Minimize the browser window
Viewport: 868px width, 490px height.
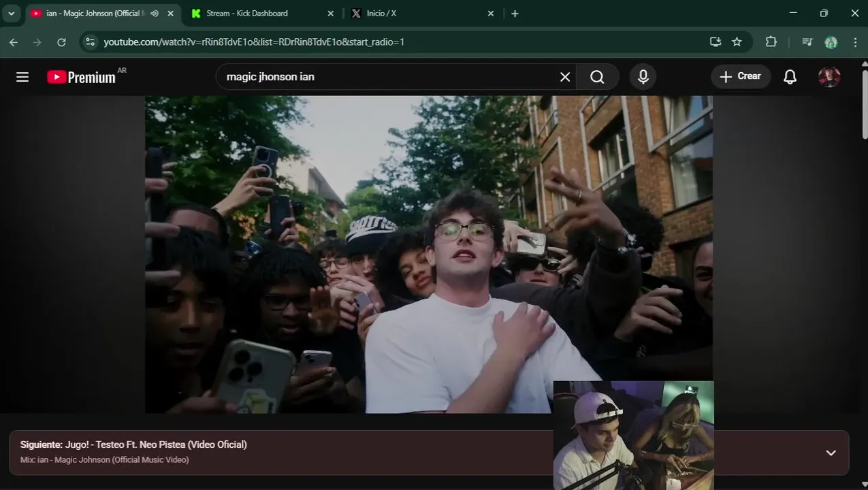[792, 14]
